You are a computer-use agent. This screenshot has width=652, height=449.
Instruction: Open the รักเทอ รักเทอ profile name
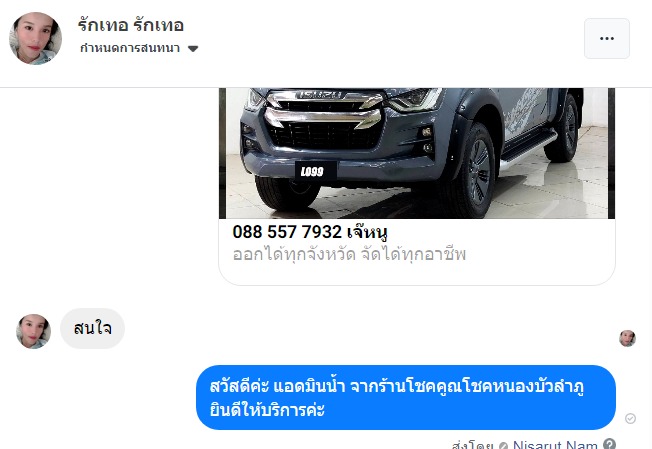coord(131,25)
